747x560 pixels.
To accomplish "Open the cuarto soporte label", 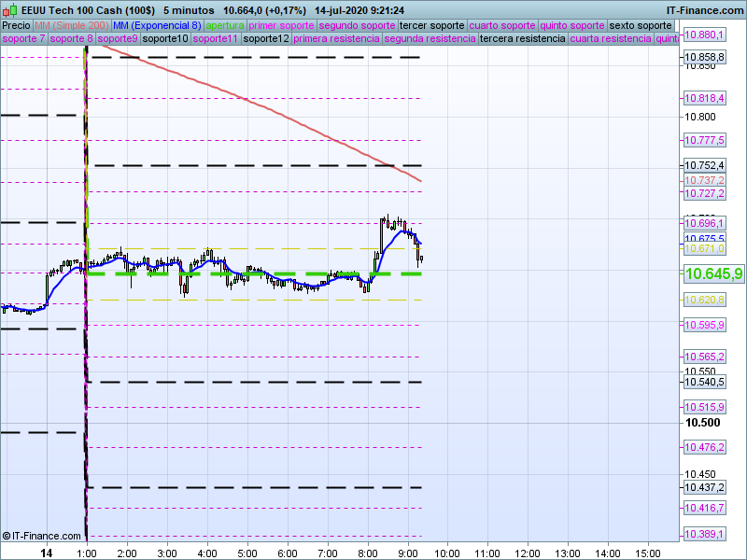I will click(503, 25).
